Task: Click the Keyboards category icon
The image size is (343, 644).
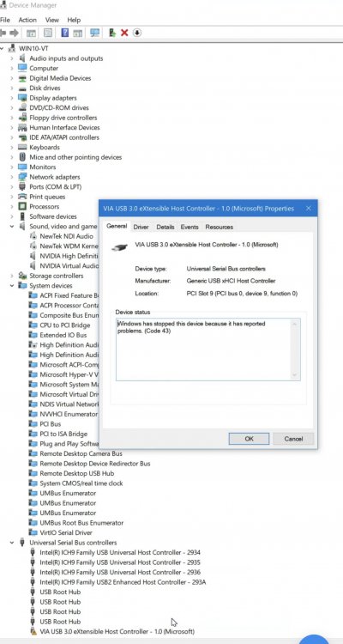Action: coord(22,147)
